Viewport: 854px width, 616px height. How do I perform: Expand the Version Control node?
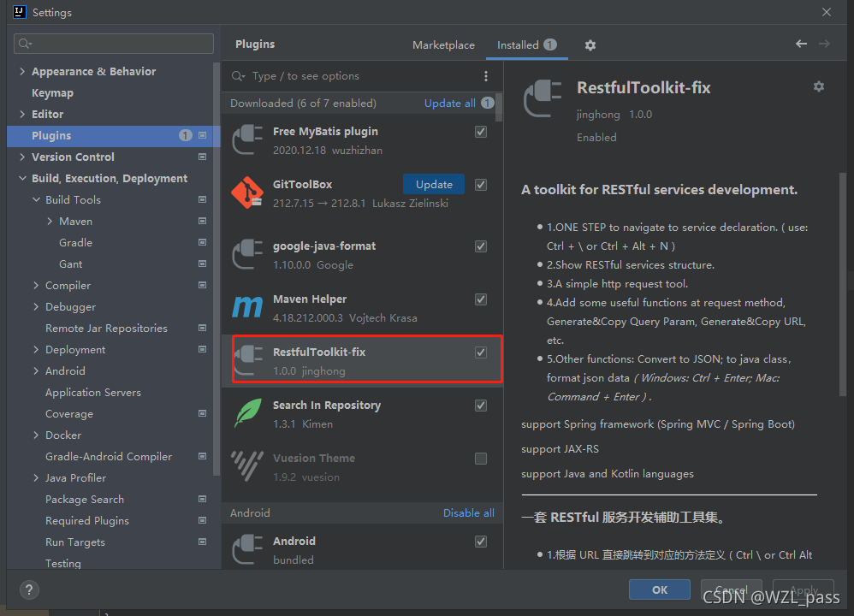tap(22, 157)
